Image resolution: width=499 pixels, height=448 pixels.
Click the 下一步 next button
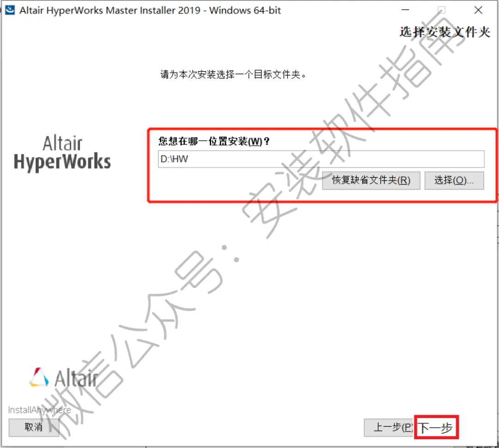point(436,427)
